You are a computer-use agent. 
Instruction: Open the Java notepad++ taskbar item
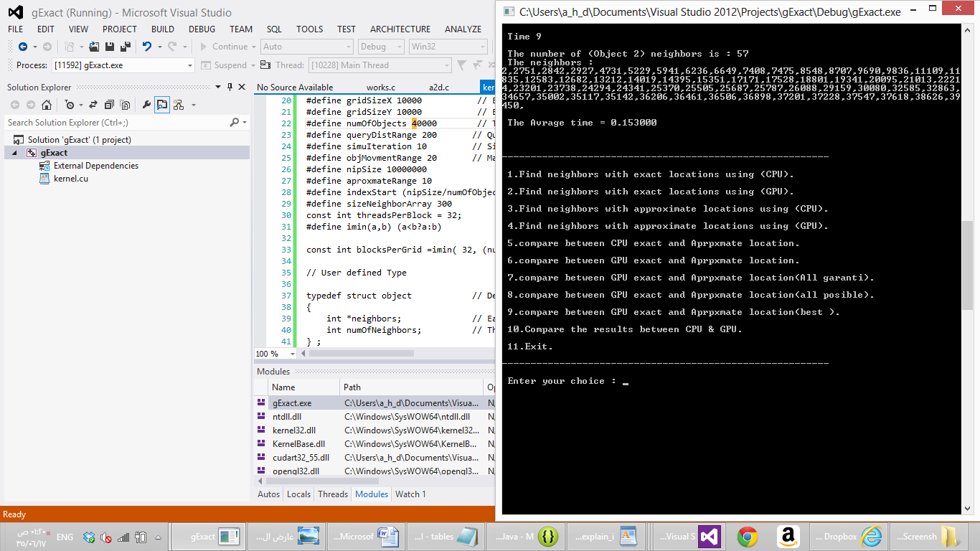pos(527,536)
